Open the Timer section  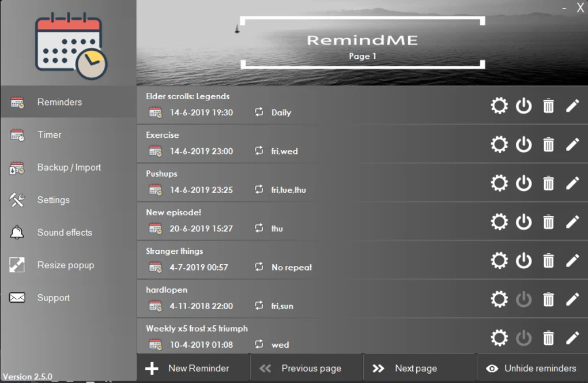49,134
